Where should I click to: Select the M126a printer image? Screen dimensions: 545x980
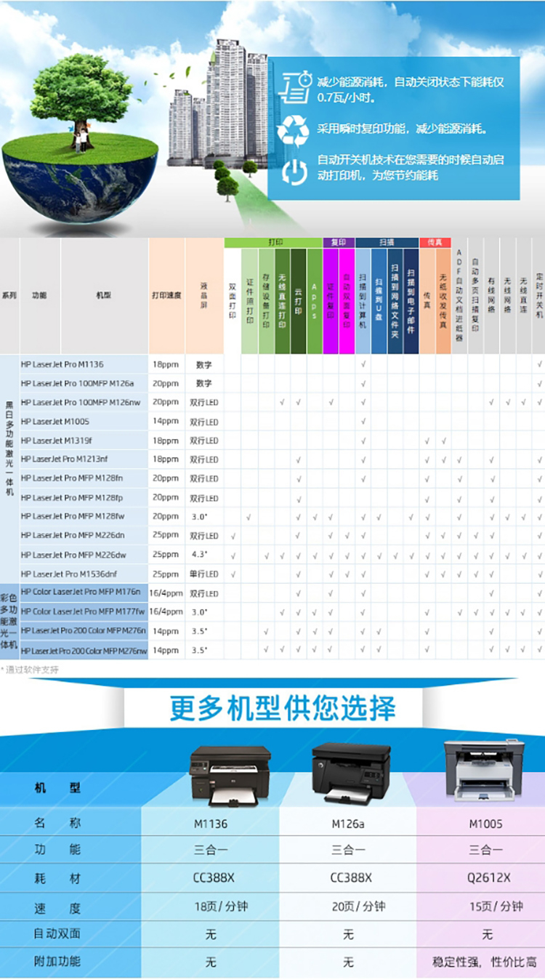pos(350,771)
